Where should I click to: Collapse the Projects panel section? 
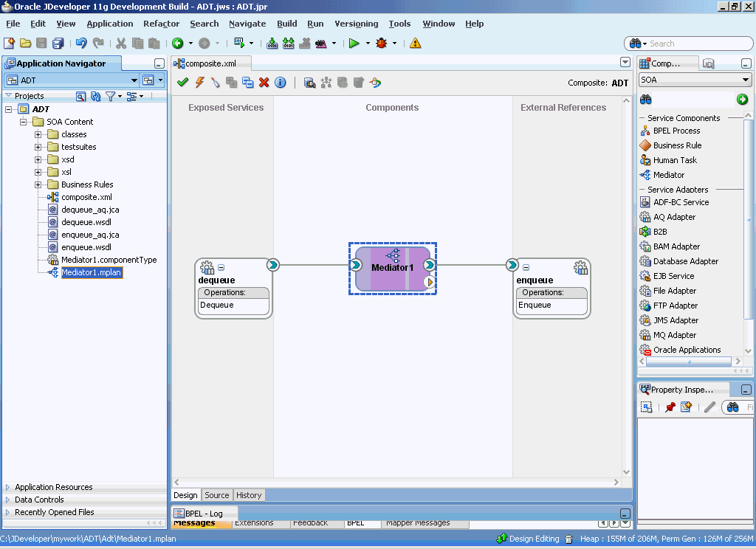tap(8, 96)
